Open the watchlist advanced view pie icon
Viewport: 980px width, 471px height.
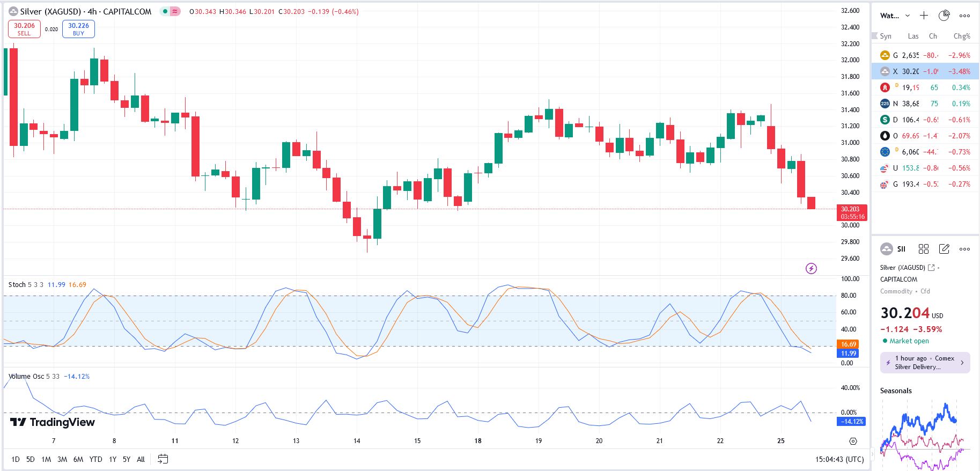coord(944,16)
